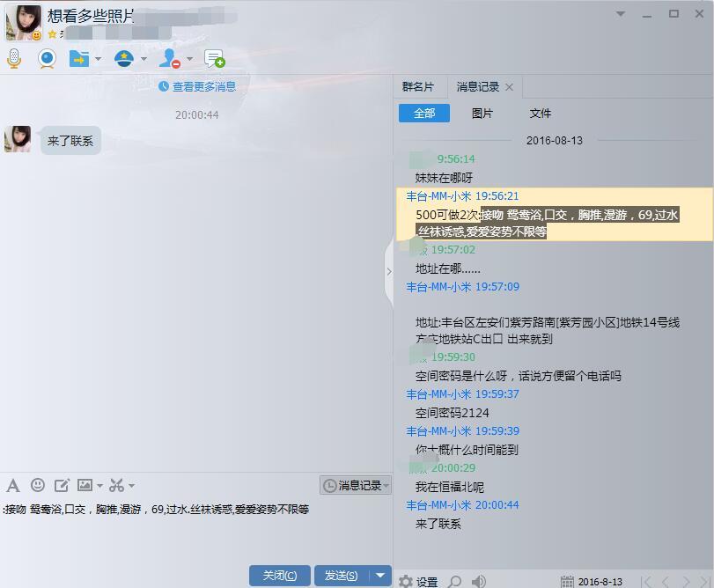The image size is (714, 588).
Task: Click in the message input field
Action: [x=195, y=530]
